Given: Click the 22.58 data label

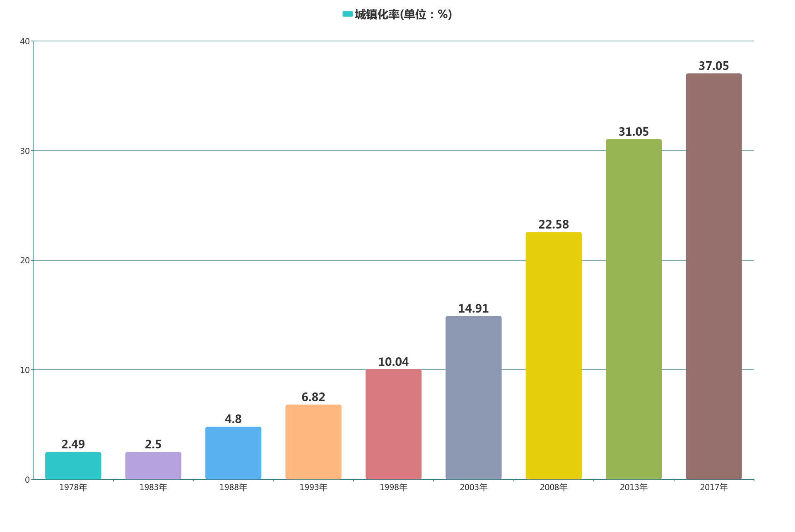Looking at the screenshot, I should tap(554, 224).
